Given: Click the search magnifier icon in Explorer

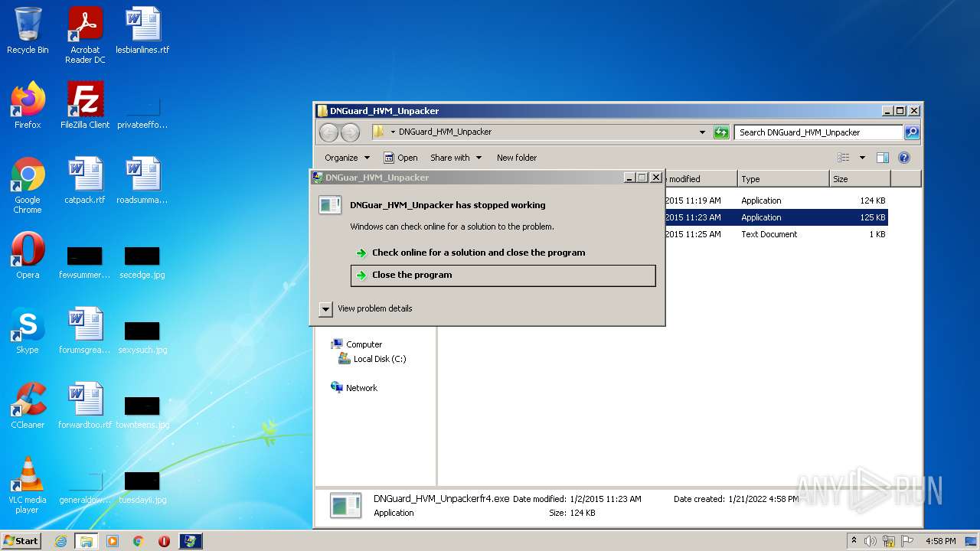Looking at the screenshot, I should [911, 132].
